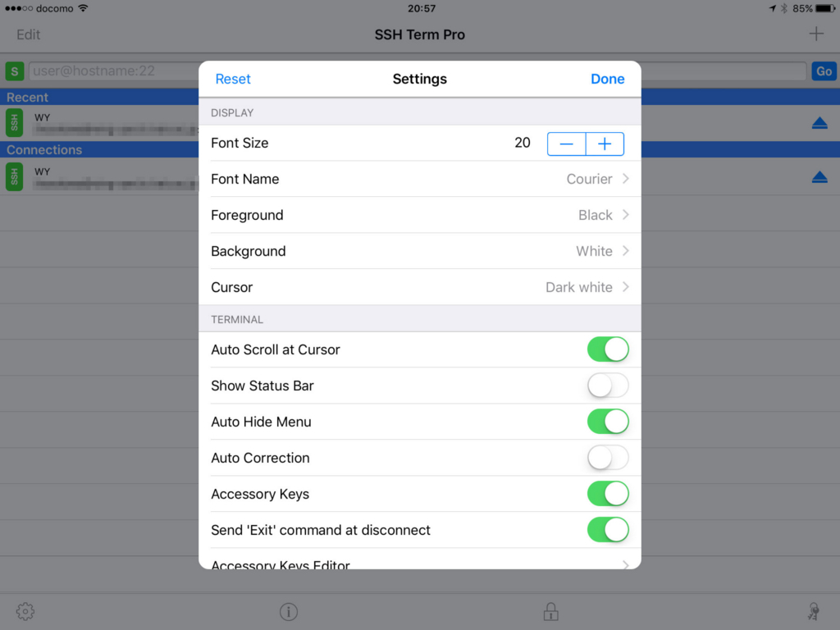
Task: Tap the Go button
Action: click(x=824, y=71)
